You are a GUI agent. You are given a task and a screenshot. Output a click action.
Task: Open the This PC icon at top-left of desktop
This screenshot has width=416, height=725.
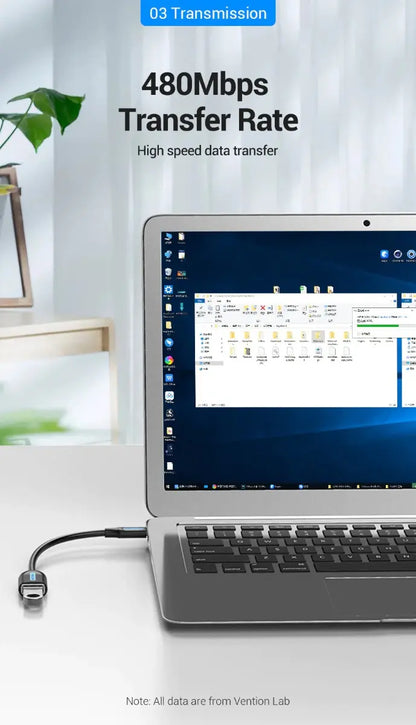tap(168, 237)
